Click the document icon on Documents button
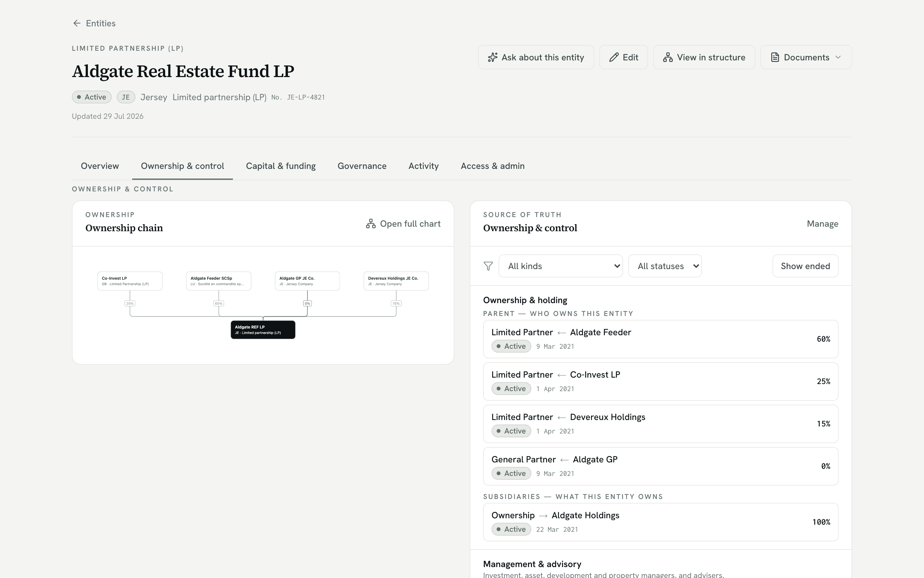 [775, 57]
